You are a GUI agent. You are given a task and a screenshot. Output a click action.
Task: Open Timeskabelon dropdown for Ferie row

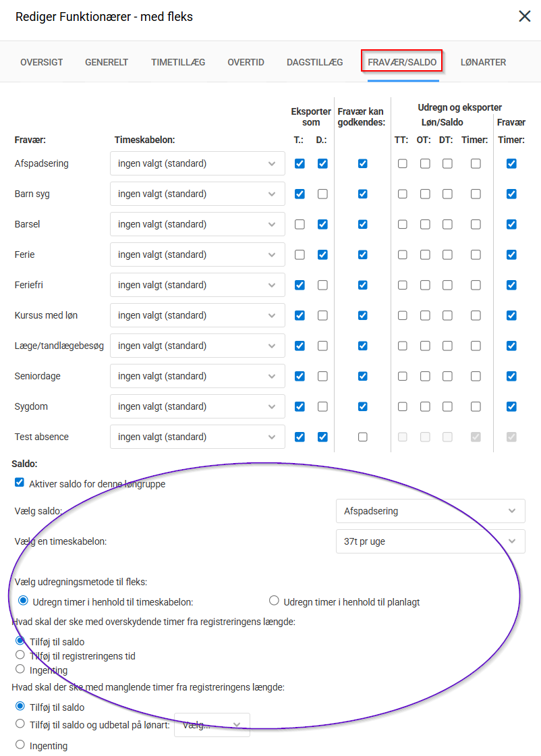click(x=197, y=254)
